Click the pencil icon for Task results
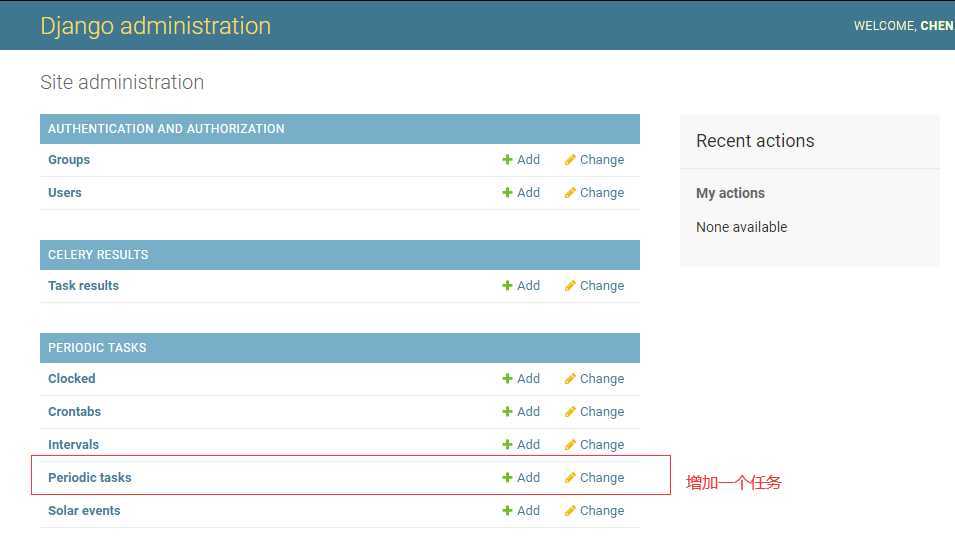955x542 pixels. coord(569,286)
